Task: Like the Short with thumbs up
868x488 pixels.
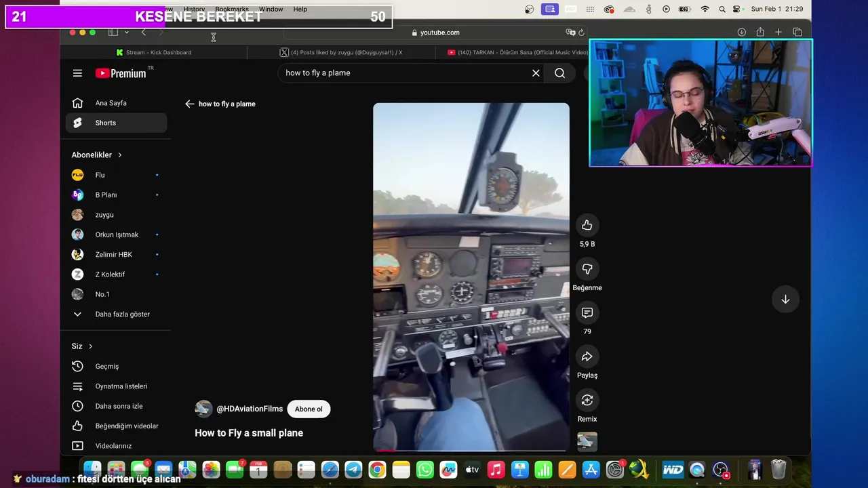Action: [587, 225]
